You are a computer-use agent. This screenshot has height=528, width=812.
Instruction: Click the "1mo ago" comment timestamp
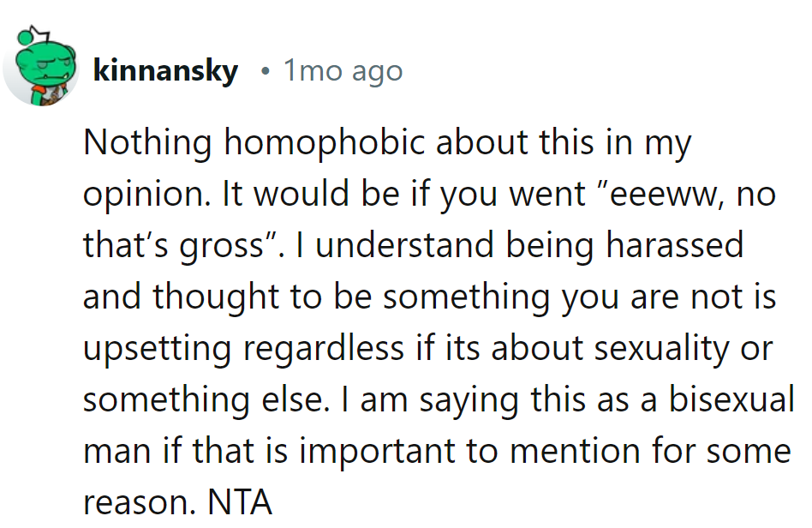[x=343, y=72]
